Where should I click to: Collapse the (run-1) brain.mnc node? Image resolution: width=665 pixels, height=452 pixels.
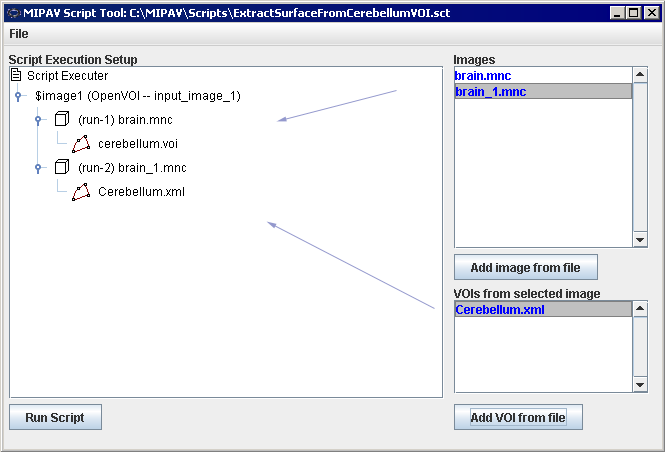point(38,120)
